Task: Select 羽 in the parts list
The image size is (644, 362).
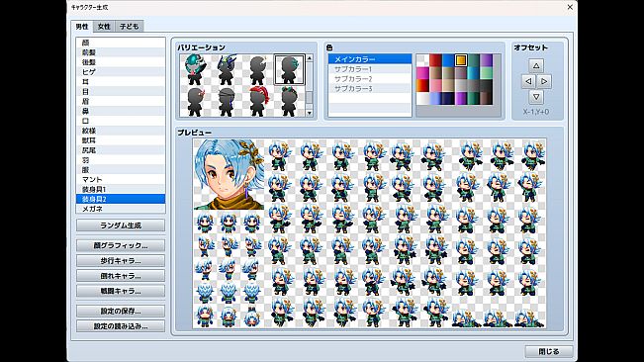Action: (x=121, y=160)
